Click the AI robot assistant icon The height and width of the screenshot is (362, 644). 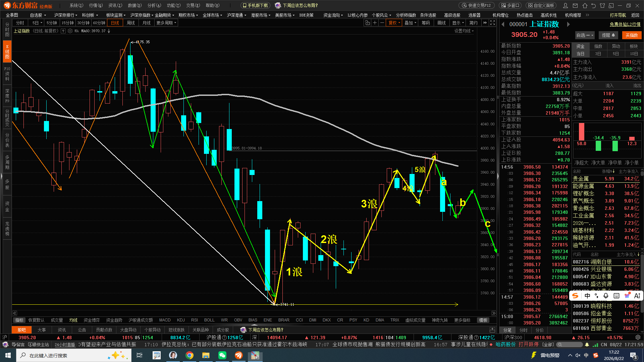(5, 345)
